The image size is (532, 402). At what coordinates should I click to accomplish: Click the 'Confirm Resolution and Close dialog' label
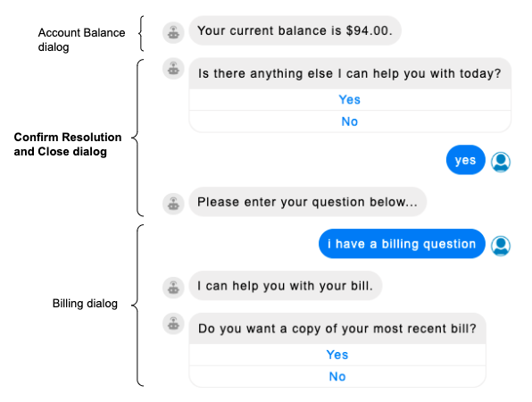click(68, 145)
